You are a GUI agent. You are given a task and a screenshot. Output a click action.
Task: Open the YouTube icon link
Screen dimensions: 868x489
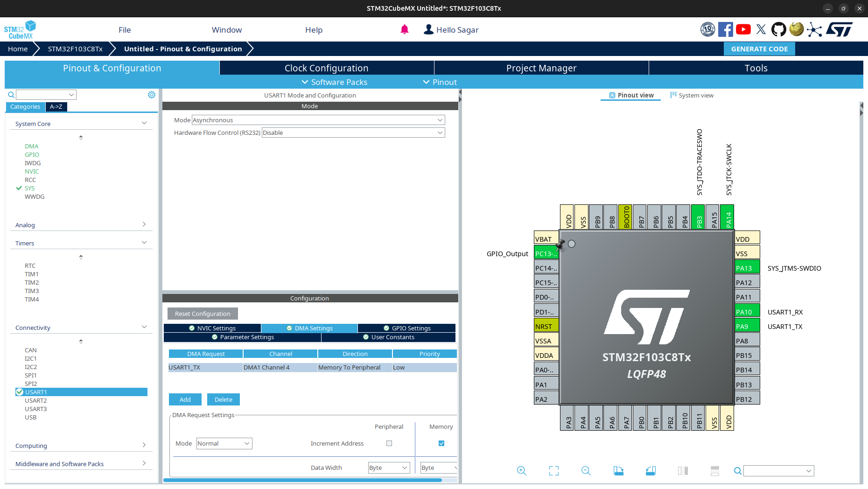click(743, 29)
